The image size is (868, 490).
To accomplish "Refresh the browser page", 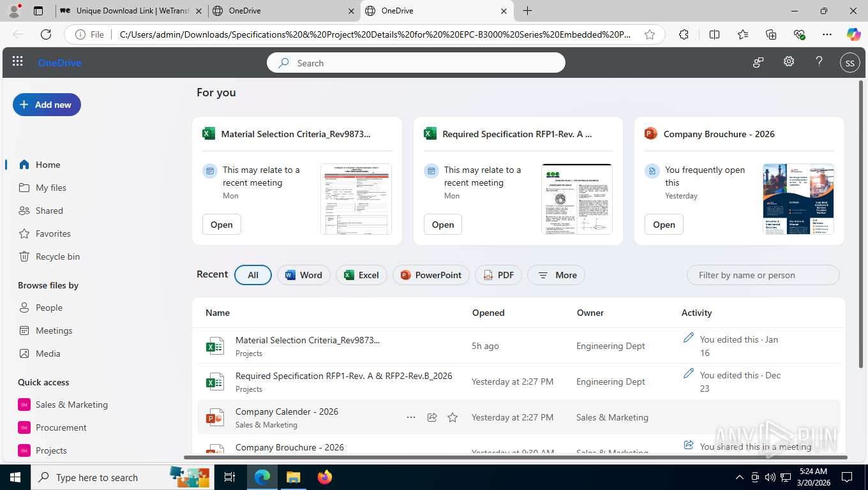I will (x=45, y=34).
